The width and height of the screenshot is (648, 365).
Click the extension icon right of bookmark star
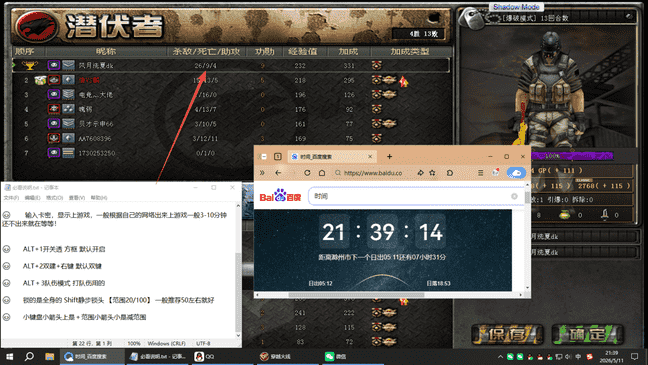point(450,173)
